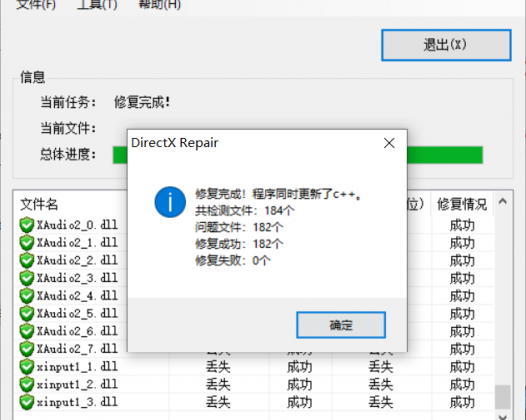Click shield icon beside XAudio2_3.dll

click(27, 278)
